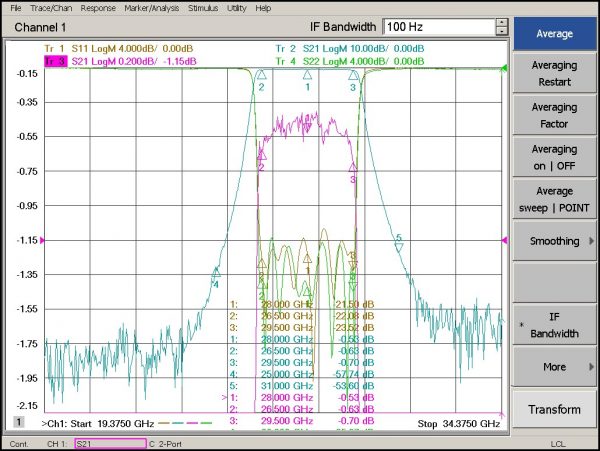600x451 pixels.
Task: Click the -0.15 top axis label
Action: 27,74
